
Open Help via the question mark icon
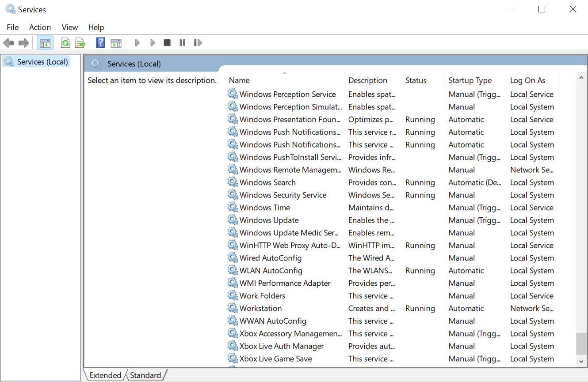pyautogui.click(x=100, y=42)
